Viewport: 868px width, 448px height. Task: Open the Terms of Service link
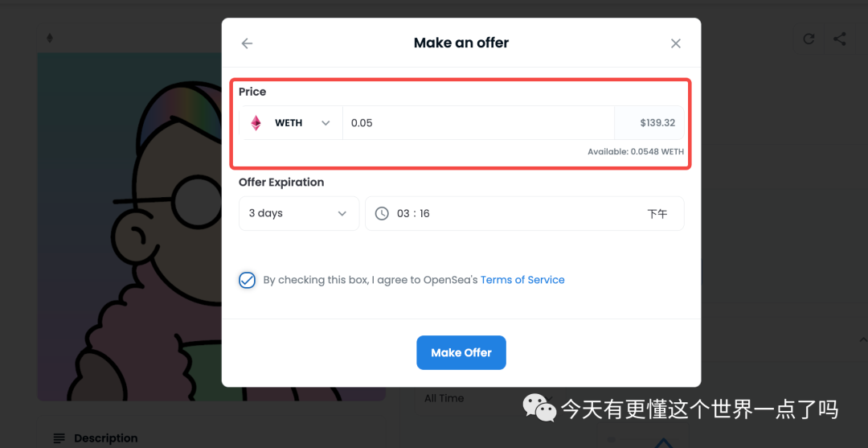click(x=522, y=280)
